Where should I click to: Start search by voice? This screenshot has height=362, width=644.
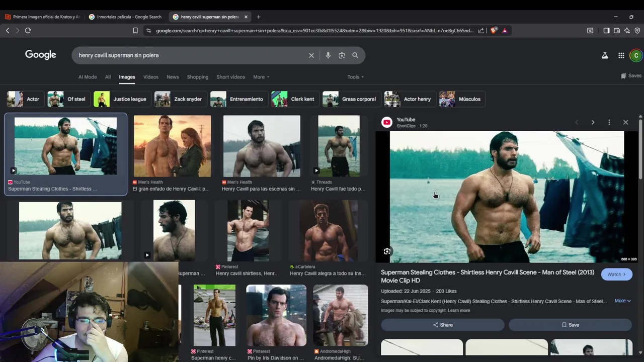coord(328,55)
